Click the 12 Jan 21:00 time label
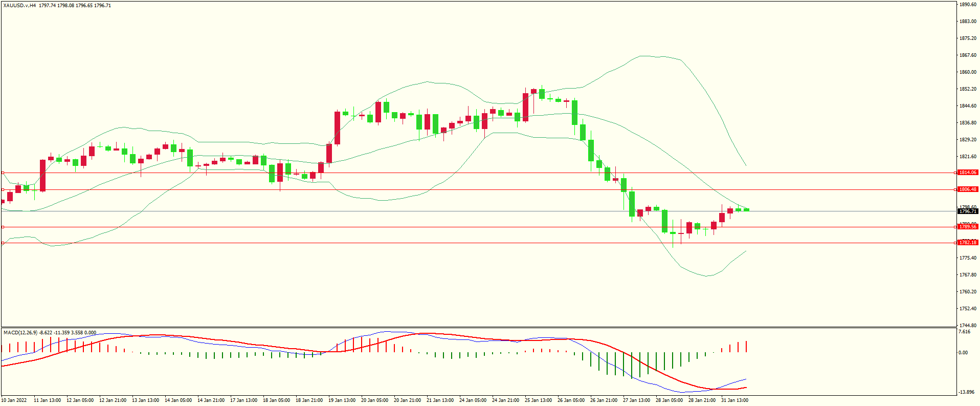The height and width of the screenshot is (406, 980). 113,400
